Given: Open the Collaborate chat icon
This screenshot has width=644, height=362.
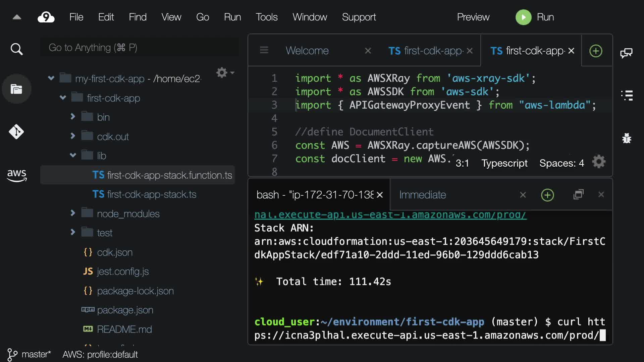Looking at the screenshot, I should click(626, 53).
